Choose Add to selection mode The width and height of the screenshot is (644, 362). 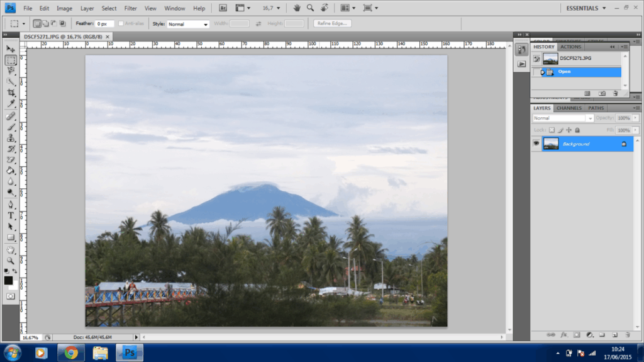coord(45,23)
